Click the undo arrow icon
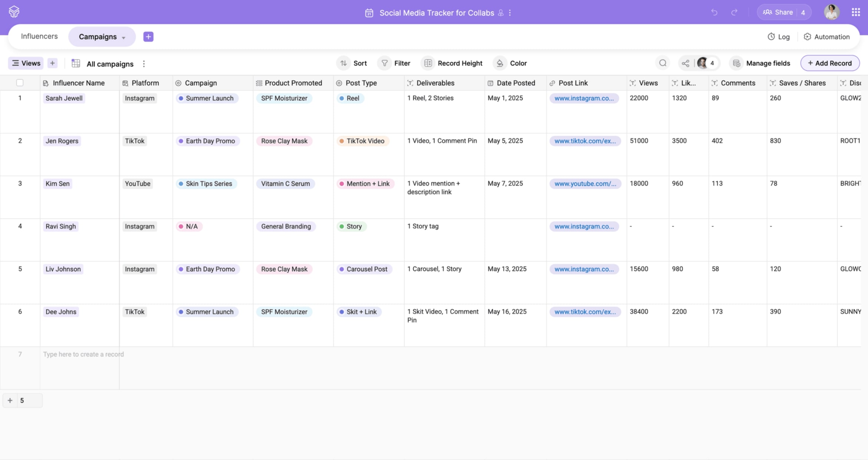This screenshot has height=460, width=868. pyautogui.click(x=714, y=12)
